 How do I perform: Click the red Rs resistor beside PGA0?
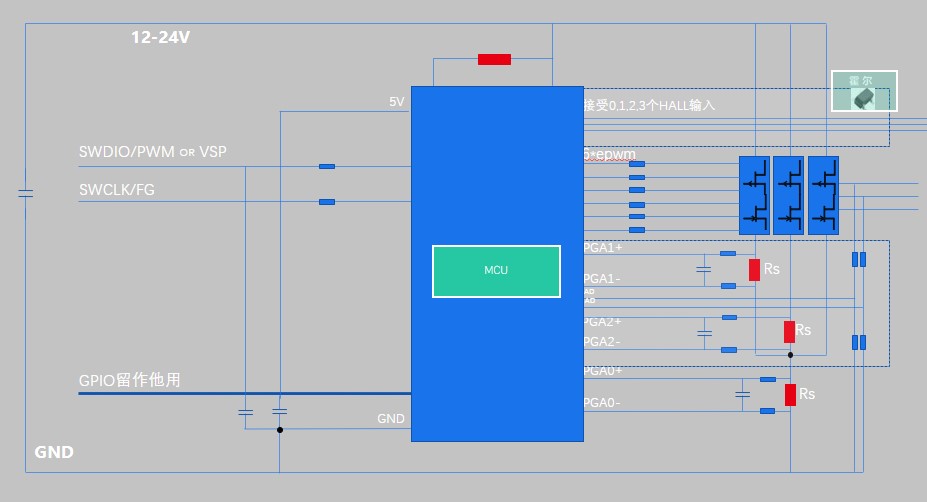click(x=790, y=394)
